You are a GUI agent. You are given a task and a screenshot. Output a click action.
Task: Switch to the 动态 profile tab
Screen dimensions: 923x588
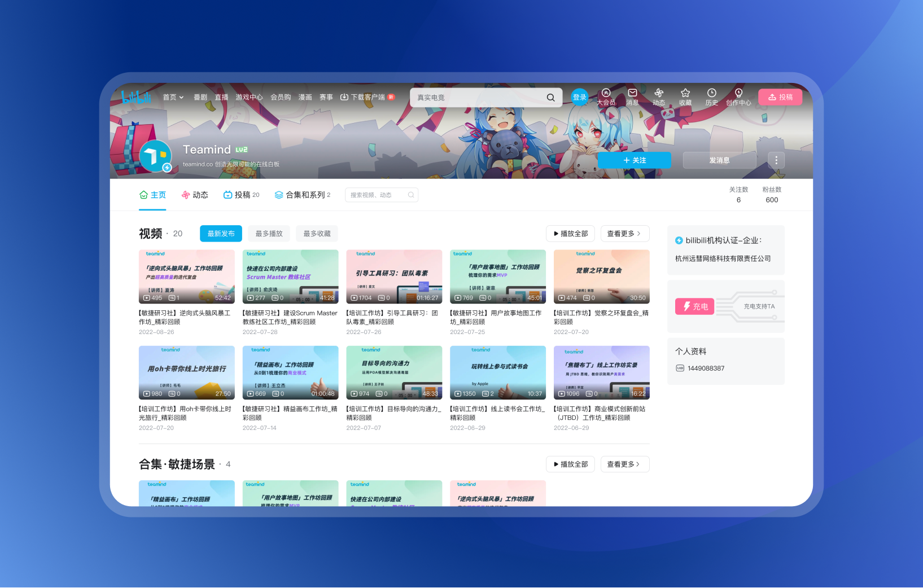[x=195, y=195]
